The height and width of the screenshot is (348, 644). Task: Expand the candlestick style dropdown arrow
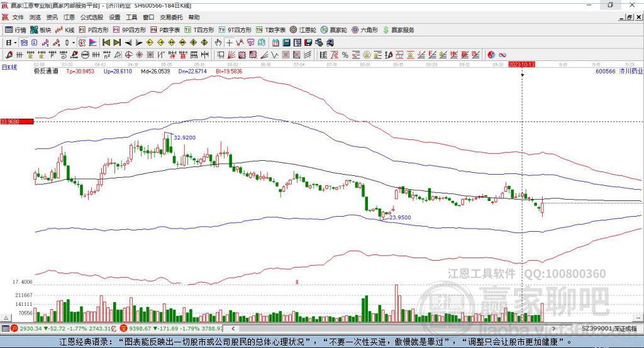click(74, 43)
